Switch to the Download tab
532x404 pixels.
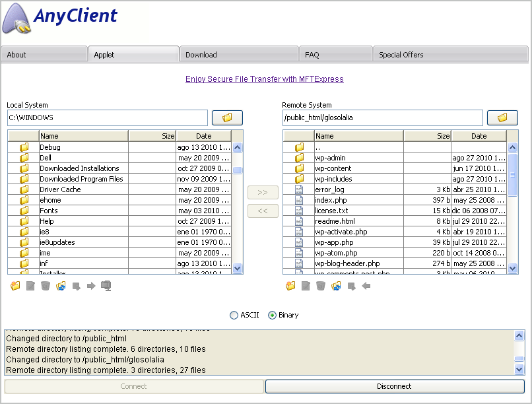[x=201, y=55]
